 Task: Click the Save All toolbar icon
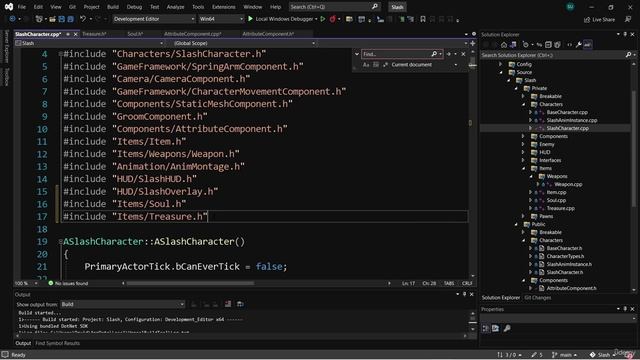[71, 19]
